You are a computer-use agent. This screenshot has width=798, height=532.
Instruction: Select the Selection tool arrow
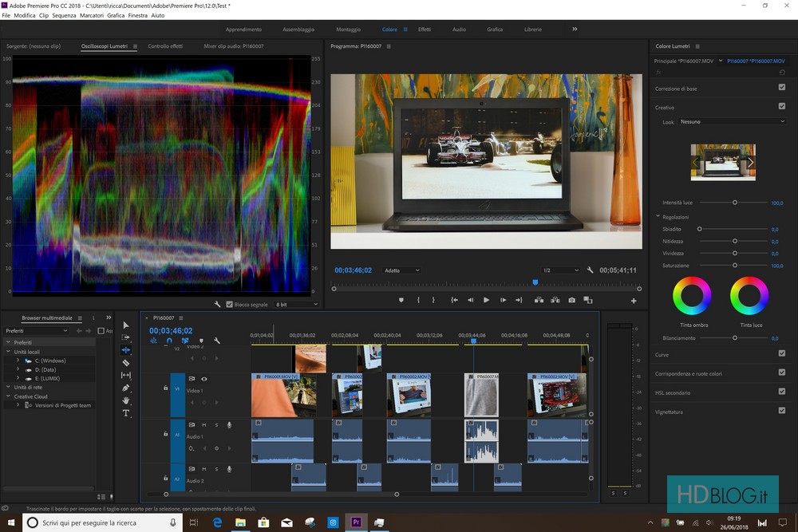click(x=126, y=325)
